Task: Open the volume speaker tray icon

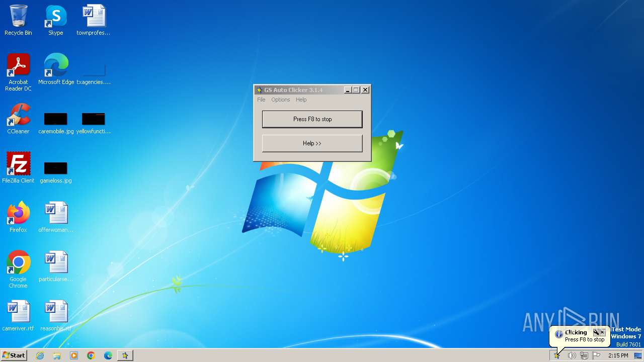Action: (572, 355)
